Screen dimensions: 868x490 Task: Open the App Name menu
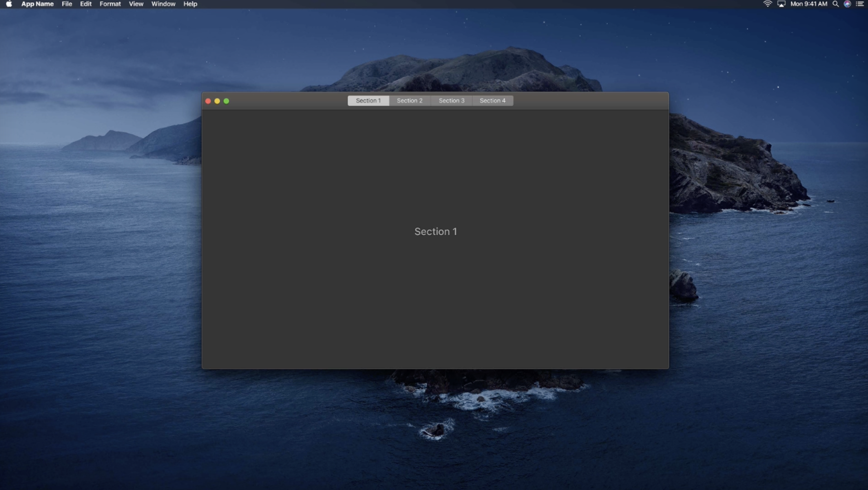(37, 4)
